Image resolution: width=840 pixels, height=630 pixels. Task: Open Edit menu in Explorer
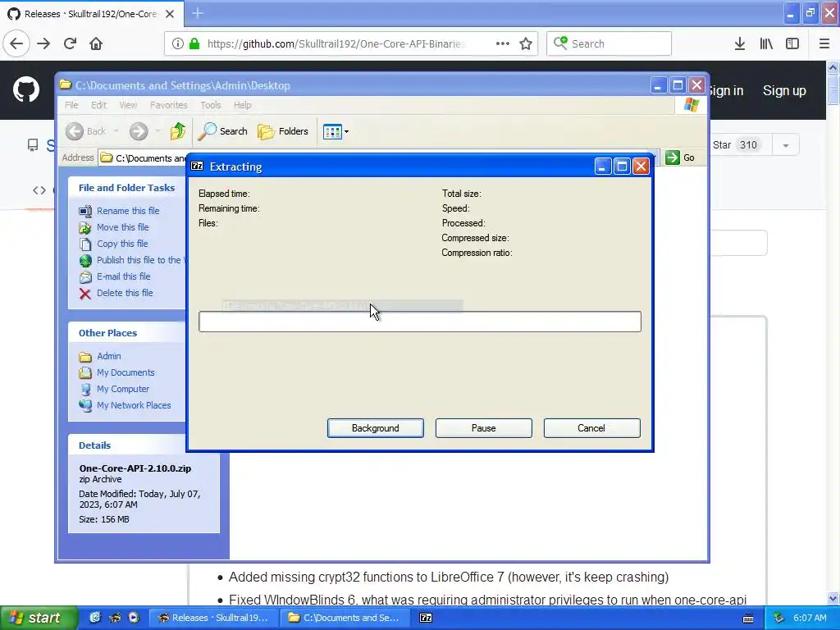pyautogui.click(x=98, y=105)
